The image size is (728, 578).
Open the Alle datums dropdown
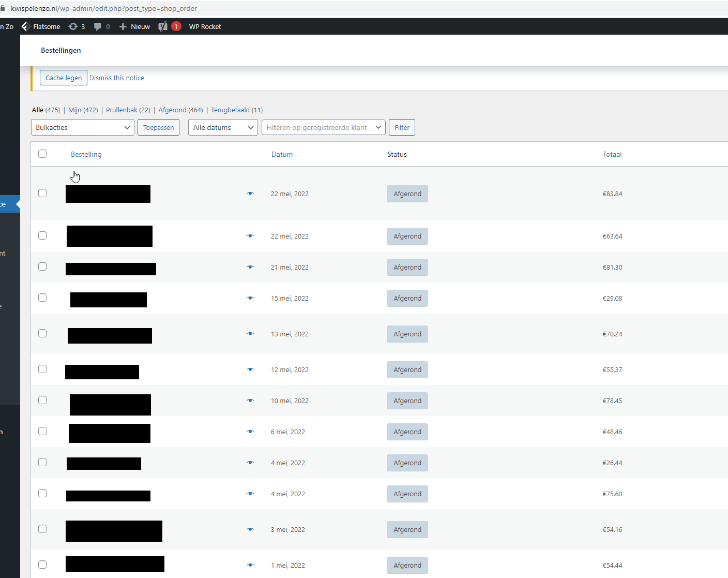point(223,127)
